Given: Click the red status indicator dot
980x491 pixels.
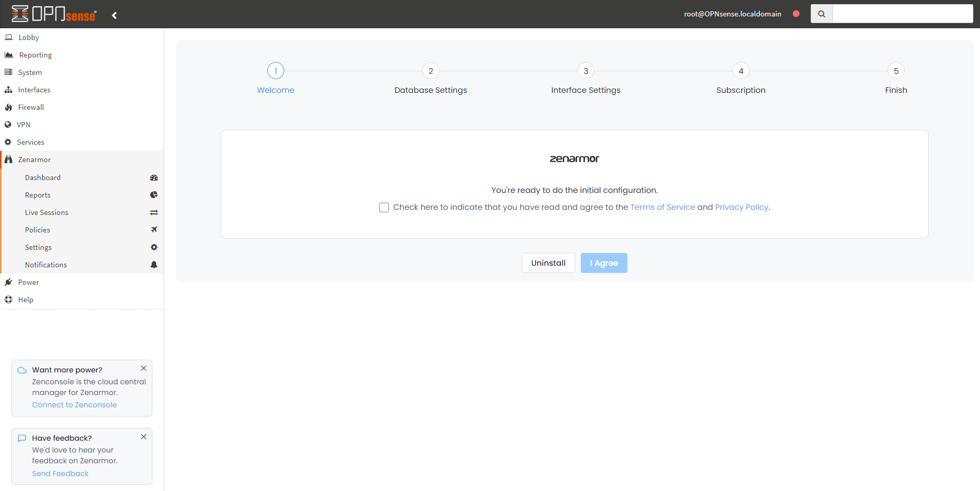Looking at the screenshot, I should [796, 14].
